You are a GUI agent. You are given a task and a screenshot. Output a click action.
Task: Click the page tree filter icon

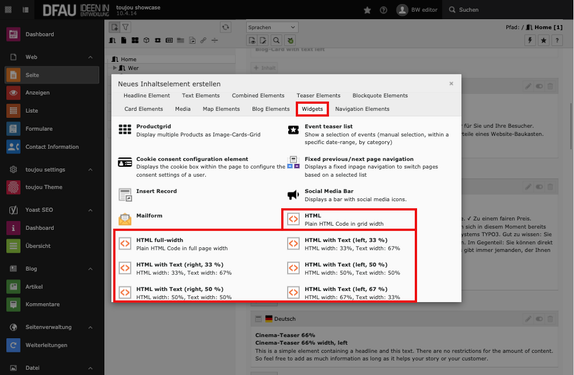click(x=126, y=27)
